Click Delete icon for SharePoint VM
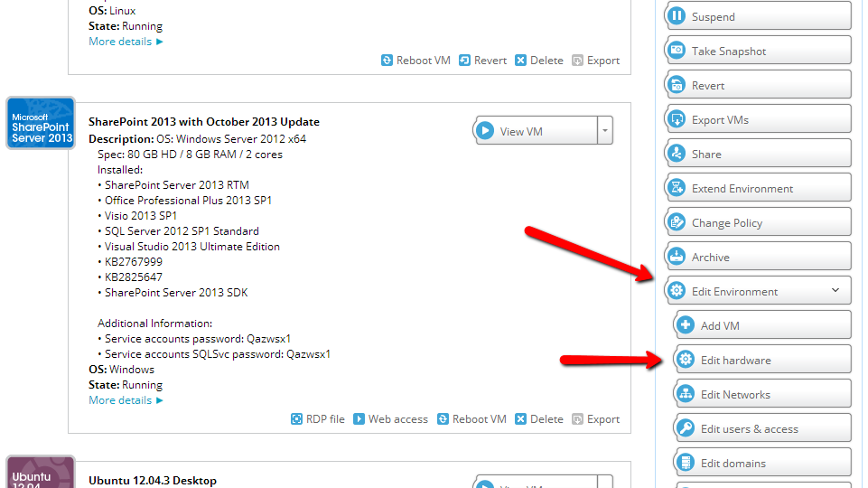 coord(520,419)
